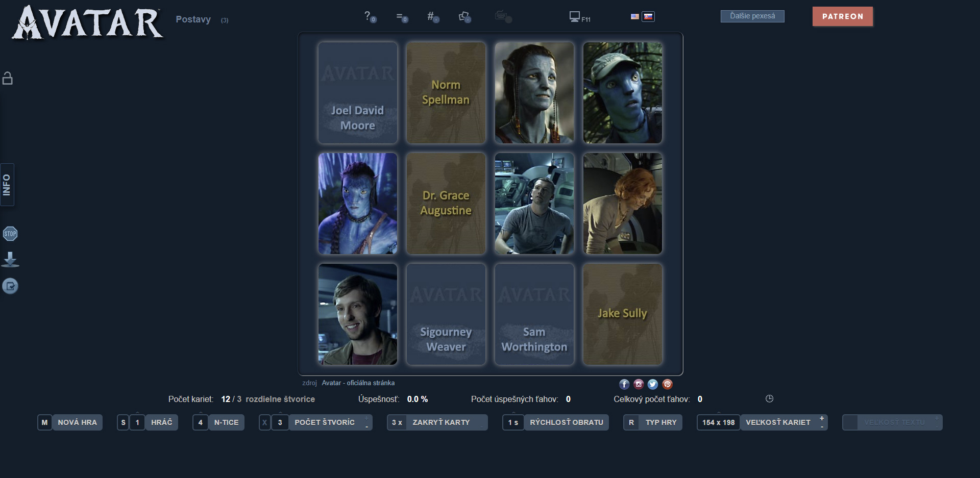Flip the Norm Spellman card

tap(446, 93)
